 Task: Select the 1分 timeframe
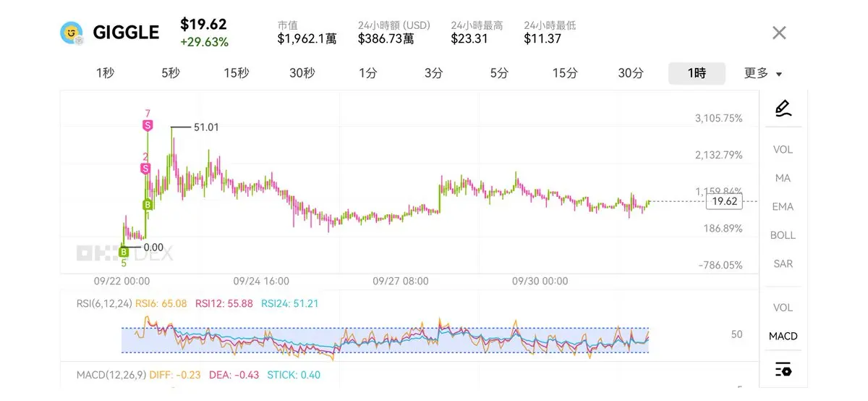(x=367, y=73)
